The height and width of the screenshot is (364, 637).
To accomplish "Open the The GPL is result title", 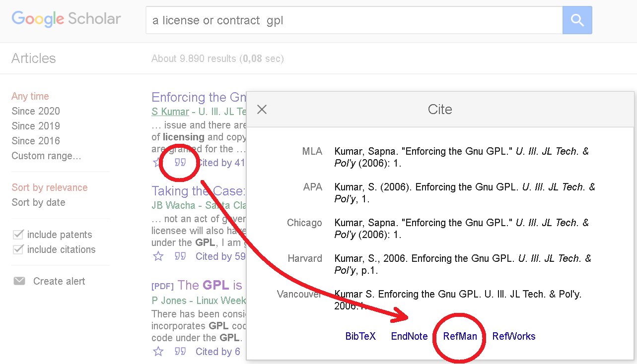I will [x=210, y=285].
